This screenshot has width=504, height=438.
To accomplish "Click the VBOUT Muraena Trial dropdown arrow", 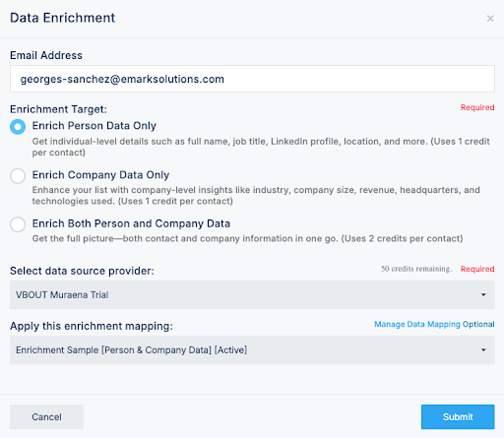I will point(483,294).
